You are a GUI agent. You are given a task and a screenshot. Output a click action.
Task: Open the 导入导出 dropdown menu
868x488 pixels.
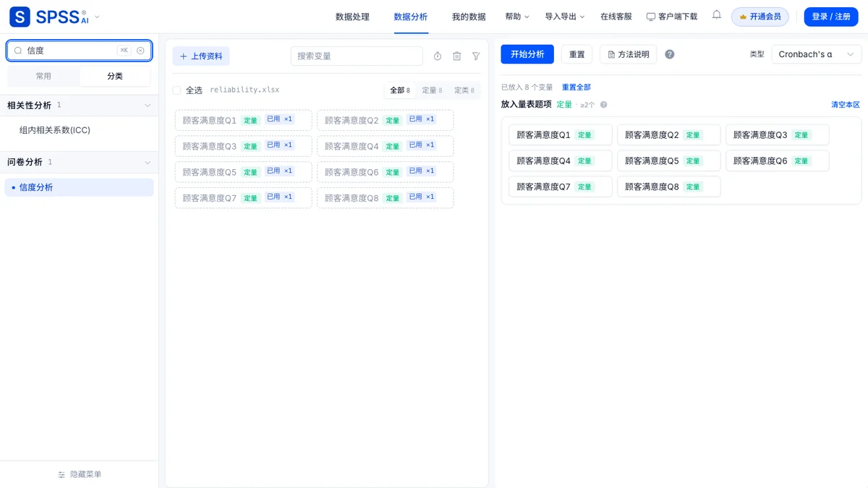pyautogui.click(x=565, y=17)
